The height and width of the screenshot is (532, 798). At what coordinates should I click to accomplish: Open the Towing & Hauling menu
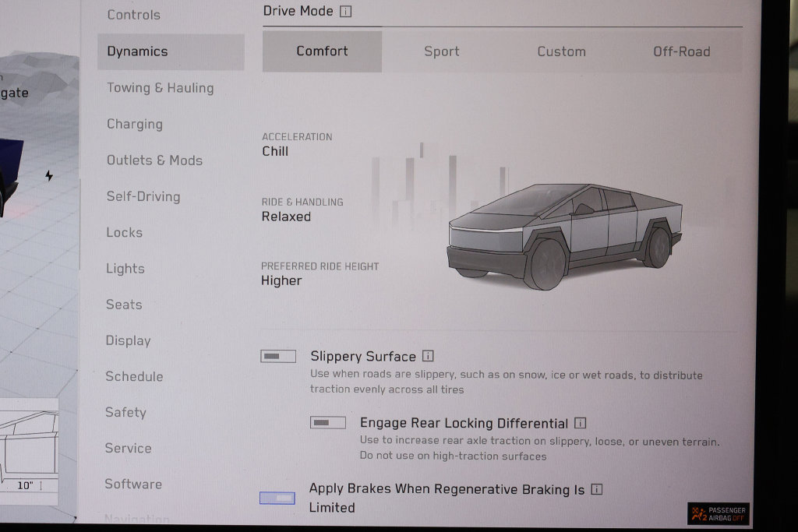161,88
